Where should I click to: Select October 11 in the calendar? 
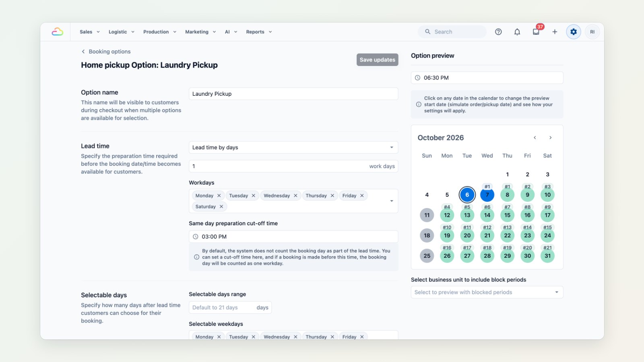point(427,215)
